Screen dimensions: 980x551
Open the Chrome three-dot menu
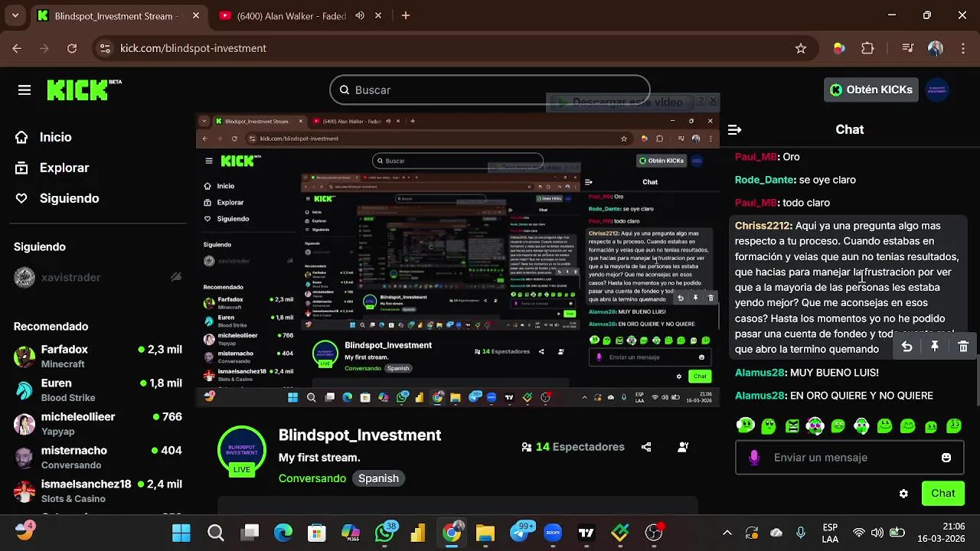tap(963, 48)
